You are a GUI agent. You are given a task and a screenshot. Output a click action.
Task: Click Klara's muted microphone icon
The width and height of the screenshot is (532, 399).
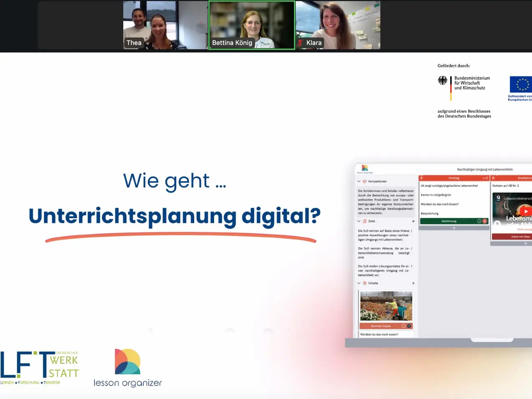300,43
